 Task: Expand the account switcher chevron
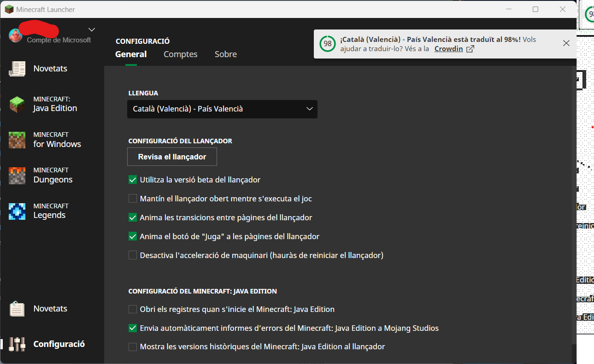click(92, 29)
